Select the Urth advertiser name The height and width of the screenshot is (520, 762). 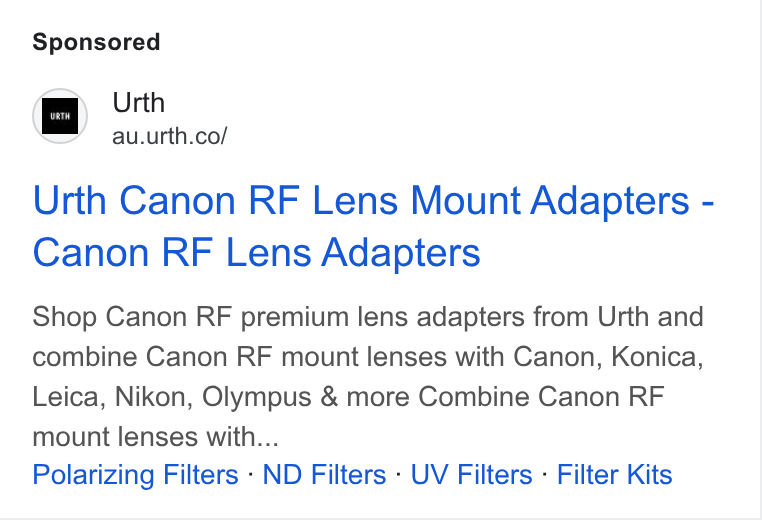click(x=139, y=103)
